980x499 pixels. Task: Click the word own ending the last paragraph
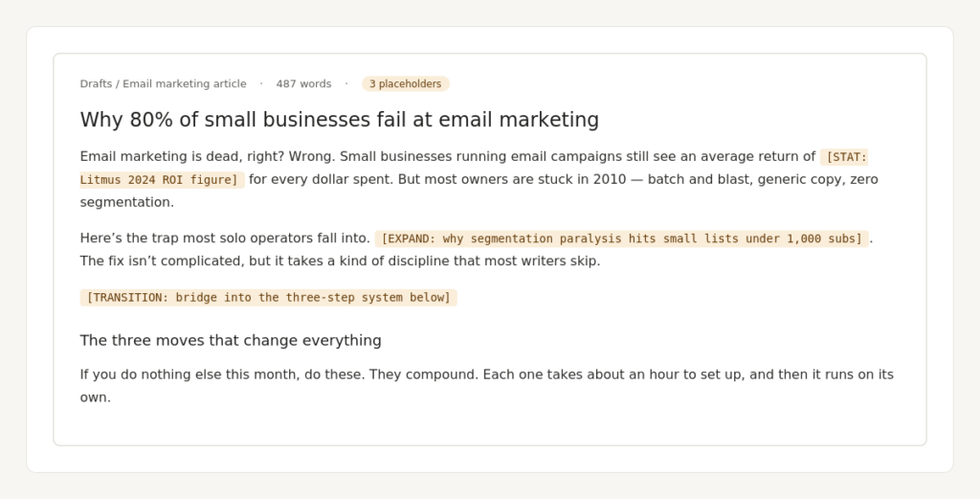click(95, 397)
